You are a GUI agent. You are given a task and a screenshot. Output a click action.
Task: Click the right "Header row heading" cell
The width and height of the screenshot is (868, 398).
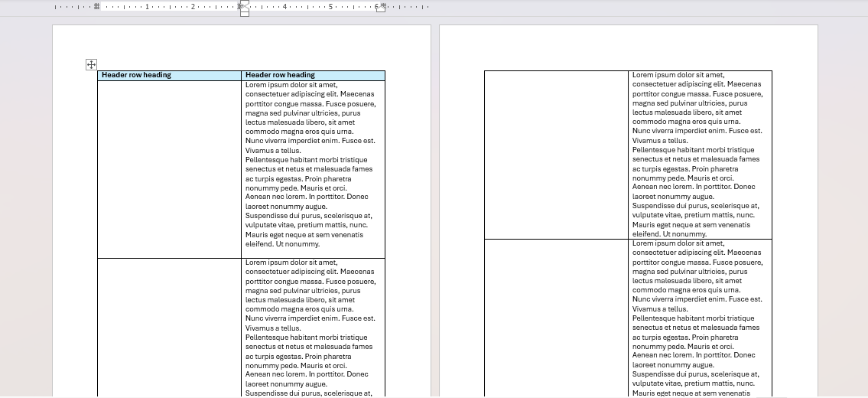pos(313,75)
